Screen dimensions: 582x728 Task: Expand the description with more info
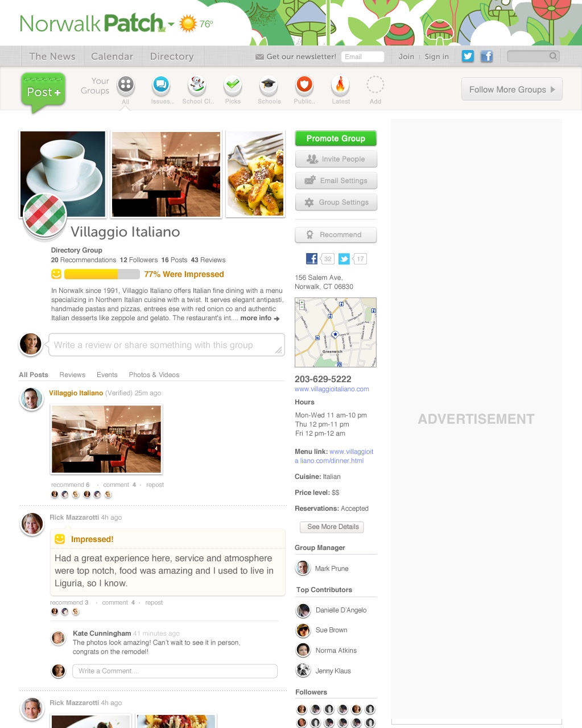coord(259,318)
